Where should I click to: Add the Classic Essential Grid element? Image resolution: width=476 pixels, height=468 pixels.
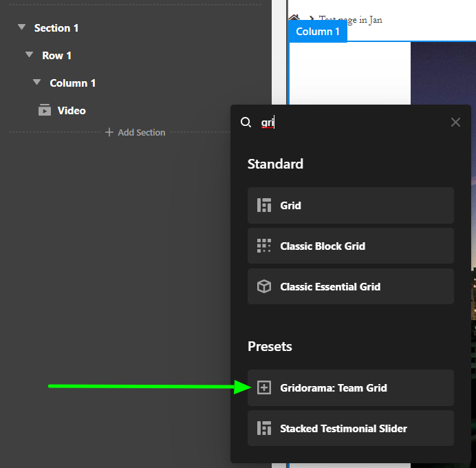(x=351, y=286)
